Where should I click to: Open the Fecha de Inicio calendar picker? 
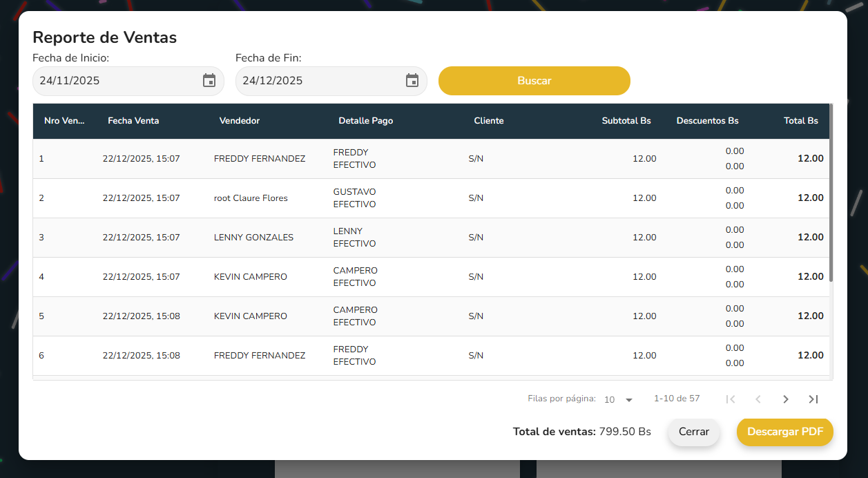(x=209, y=81)
